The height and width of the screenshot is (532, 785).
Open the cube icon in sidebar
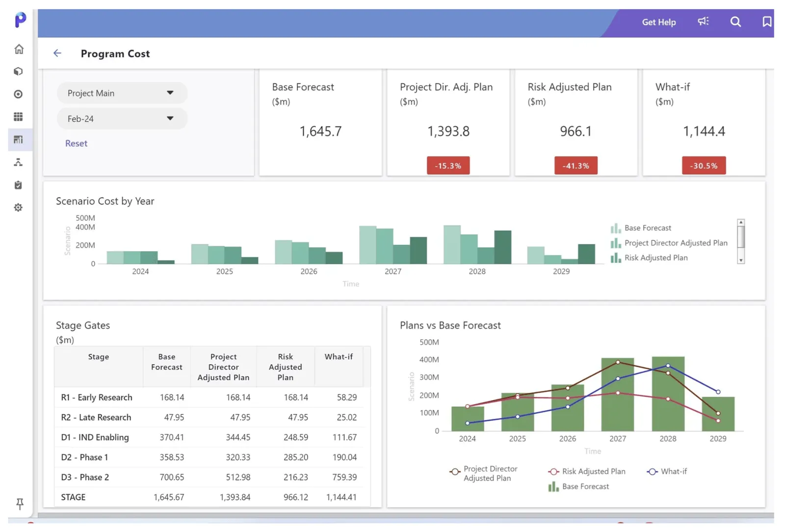point(18,72)
